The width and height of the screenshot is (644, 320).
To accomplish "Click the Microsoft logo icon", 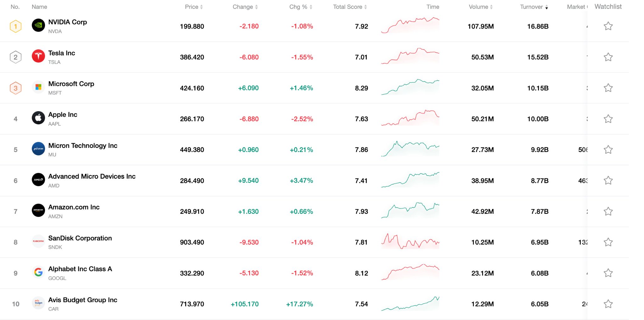I will pyautogui.click(x=38, y=88).
